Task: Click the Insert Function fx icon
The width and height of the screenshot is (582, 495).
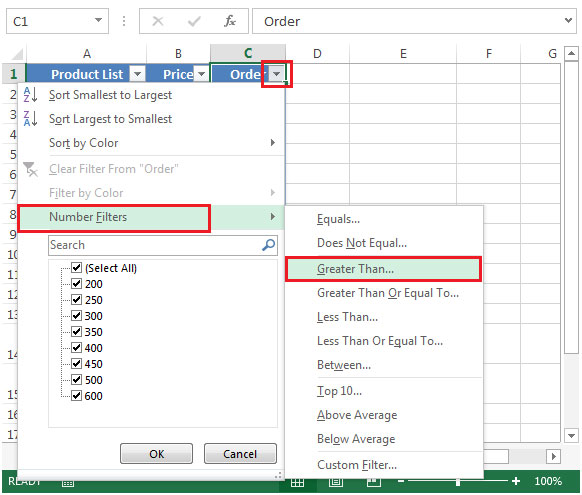Action: [x=230, y=21]
